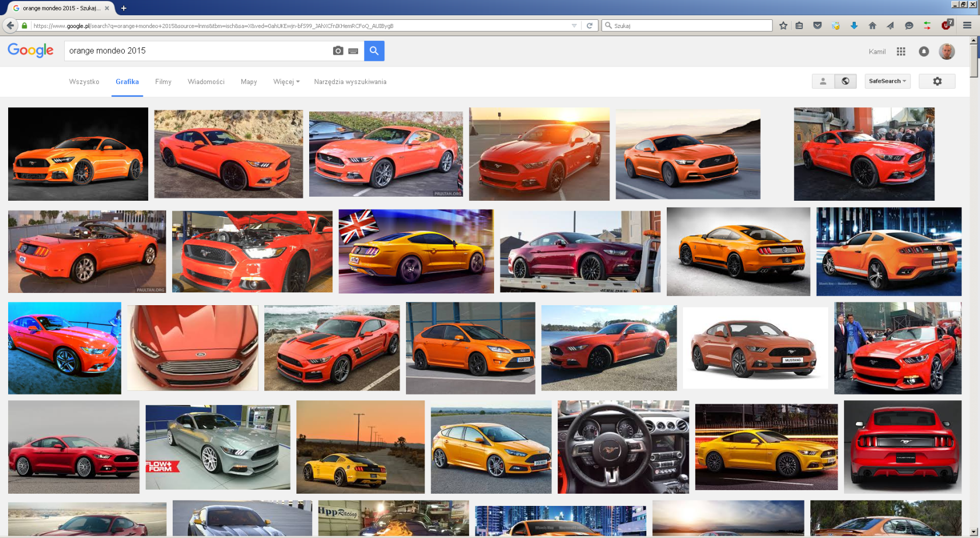Click the Google logo
Screen dimensions: 980x538
pyautogui.click(x=30, y=51)
